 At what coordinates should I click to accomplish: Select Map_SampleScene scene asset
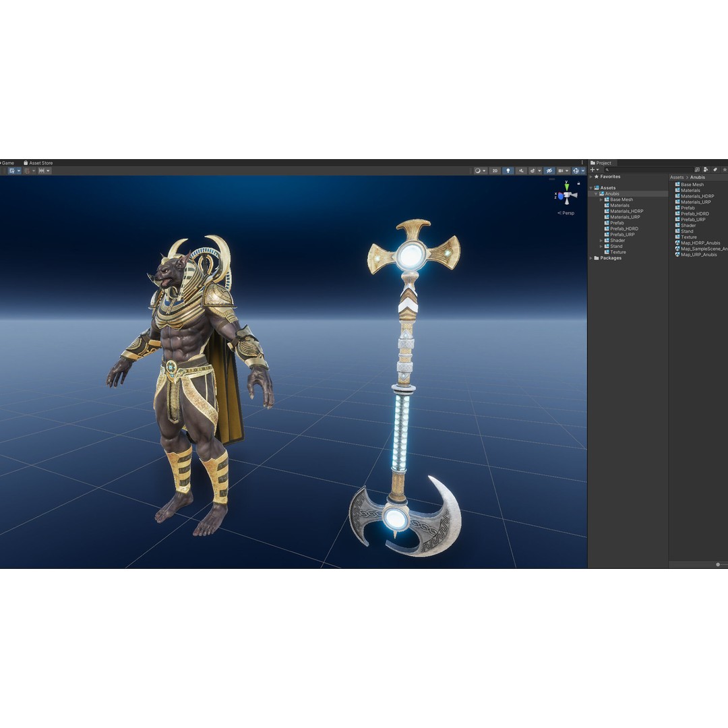point(701,249)
